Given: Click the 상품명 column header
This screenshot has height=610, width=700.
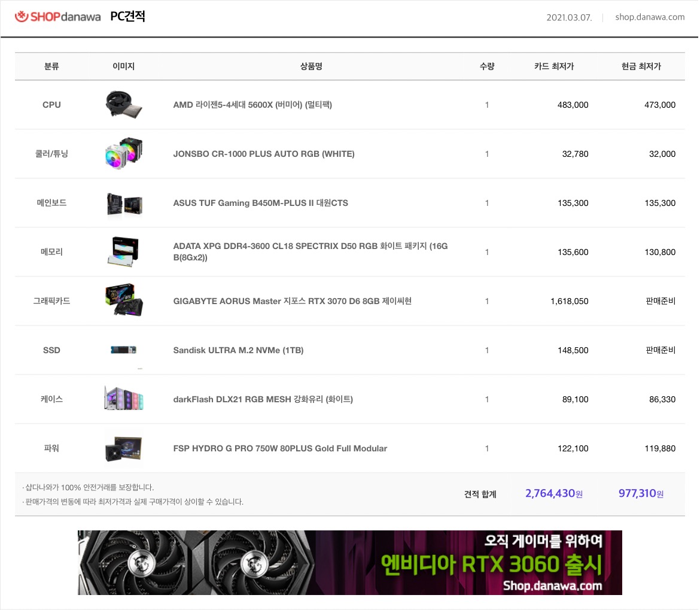Looking at the screenshot, I should click(x=311, y=66).
